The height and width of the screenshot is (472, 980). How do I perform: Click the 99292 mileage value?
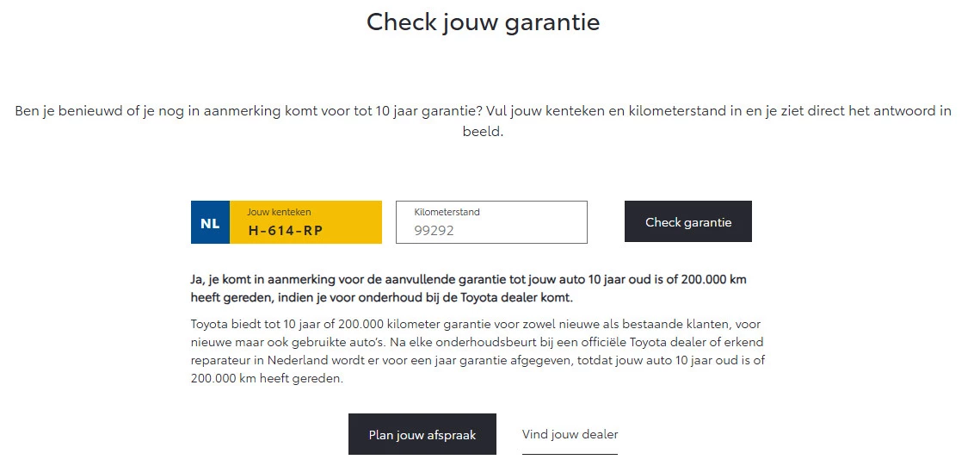point(434,230)
